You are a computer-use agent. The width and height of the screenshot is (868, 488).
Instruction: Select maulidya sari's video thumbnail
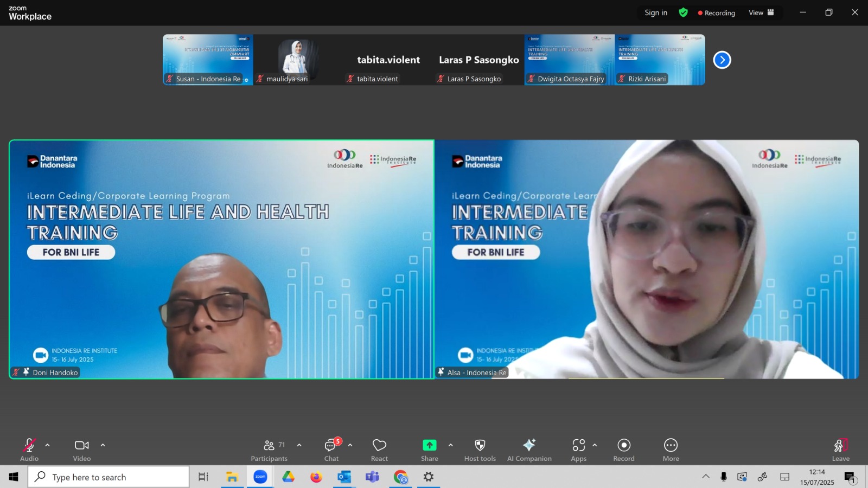point(298,60)
